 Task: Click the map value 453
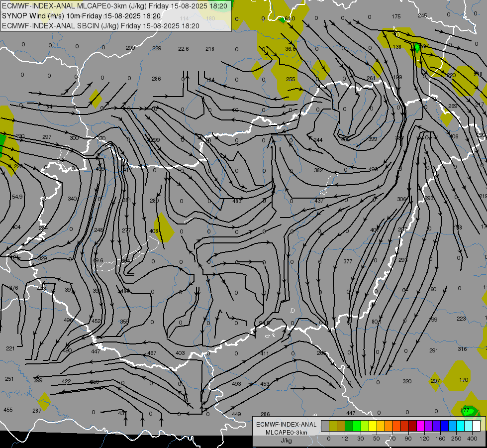[265, 384]
